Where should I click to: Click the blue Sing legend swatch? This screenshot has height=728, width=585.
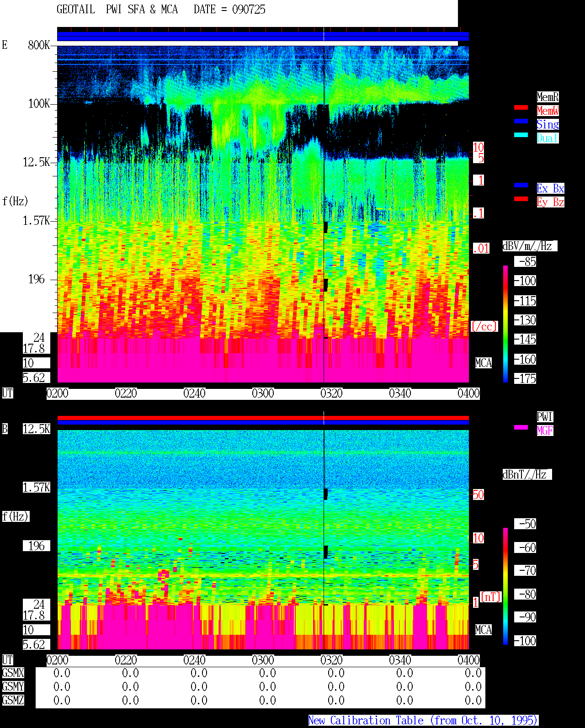pos(521,121)
